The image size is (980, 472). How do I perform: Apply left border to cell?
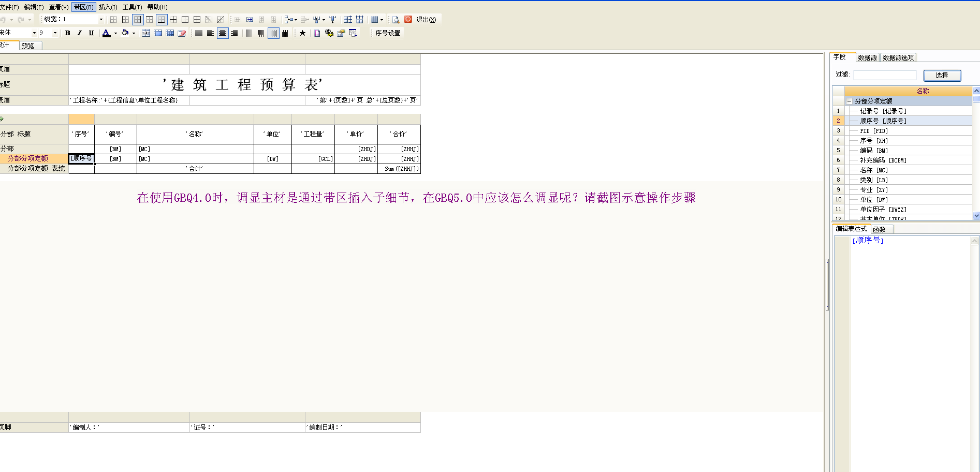126,20
